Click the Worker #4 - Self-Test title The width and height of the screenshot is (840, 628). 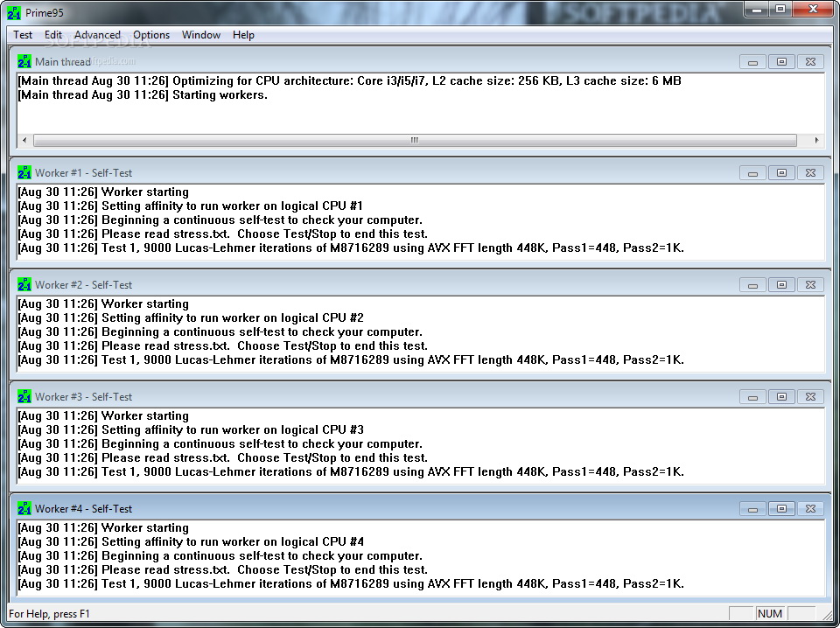84,508
